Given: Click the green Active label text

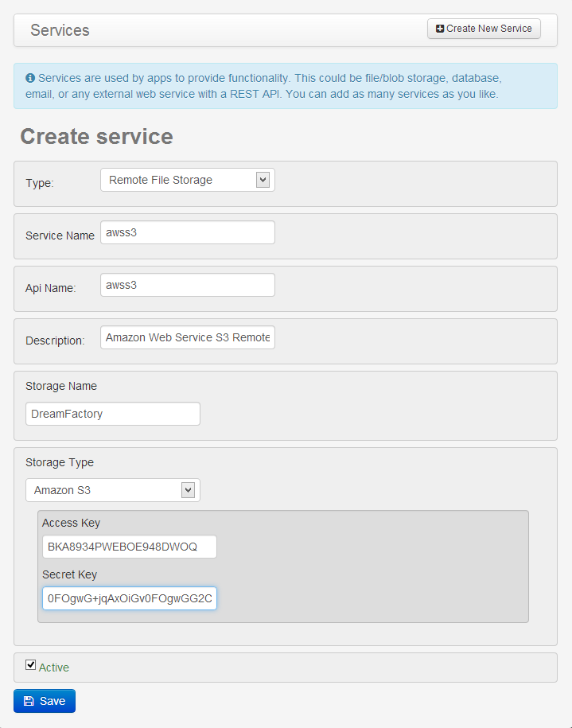Looking at the screenshot, I should pyautogui.click(x=54, y=668).
